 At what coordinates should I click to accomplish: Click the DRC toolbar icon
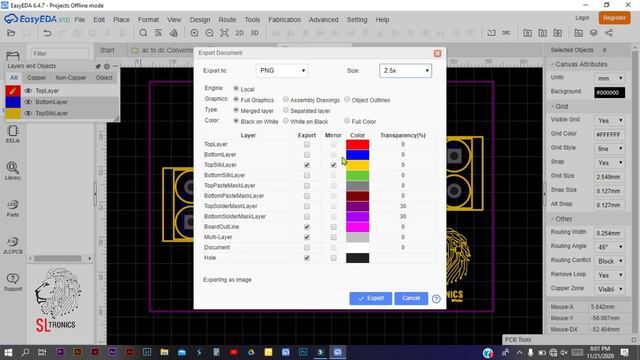coord(506,33)
